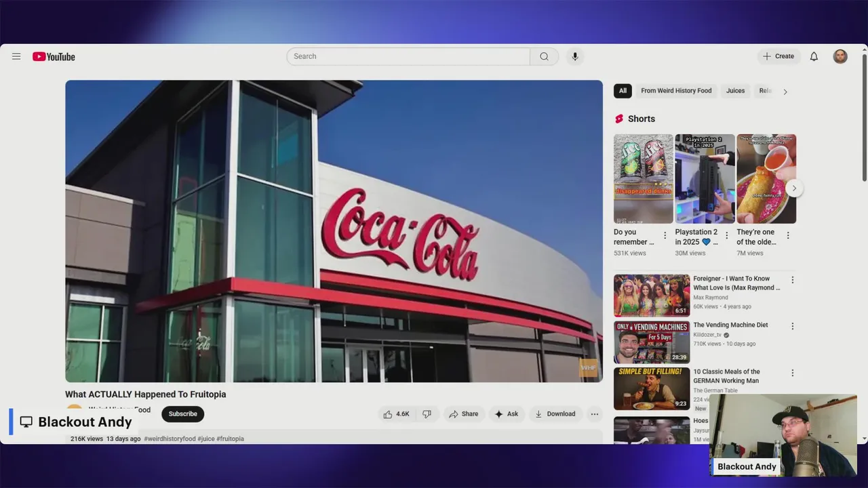The height and width of the screenshot is (488, 868).
Task: Select the Juices filter chip
Action: point(736,91)
